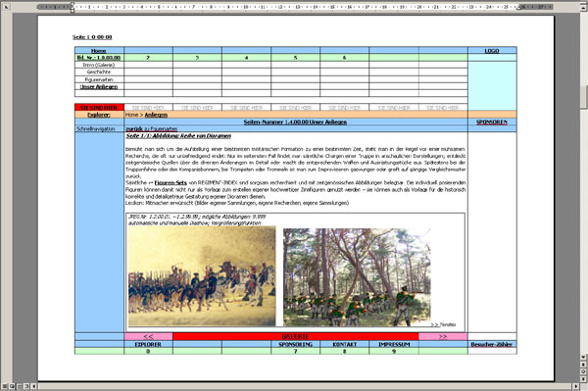This screenshot has height=391, width=588.
Task: Click the Figuren-Sets link in the paragraph
Action: click(x=171, y=182)
